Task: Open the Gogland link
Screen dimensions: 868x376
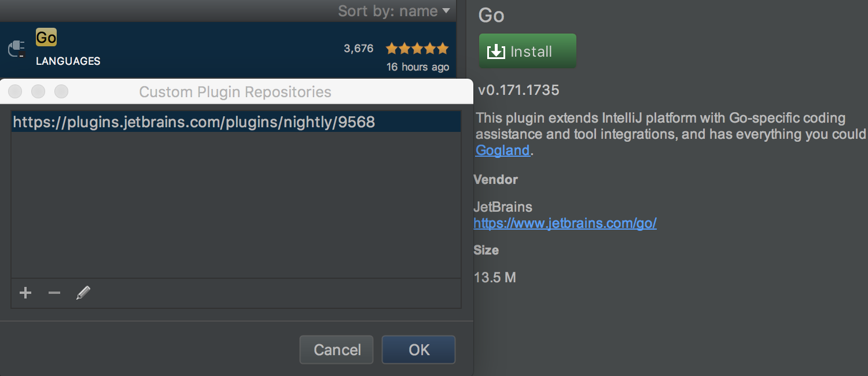Action: pos(503,150)
